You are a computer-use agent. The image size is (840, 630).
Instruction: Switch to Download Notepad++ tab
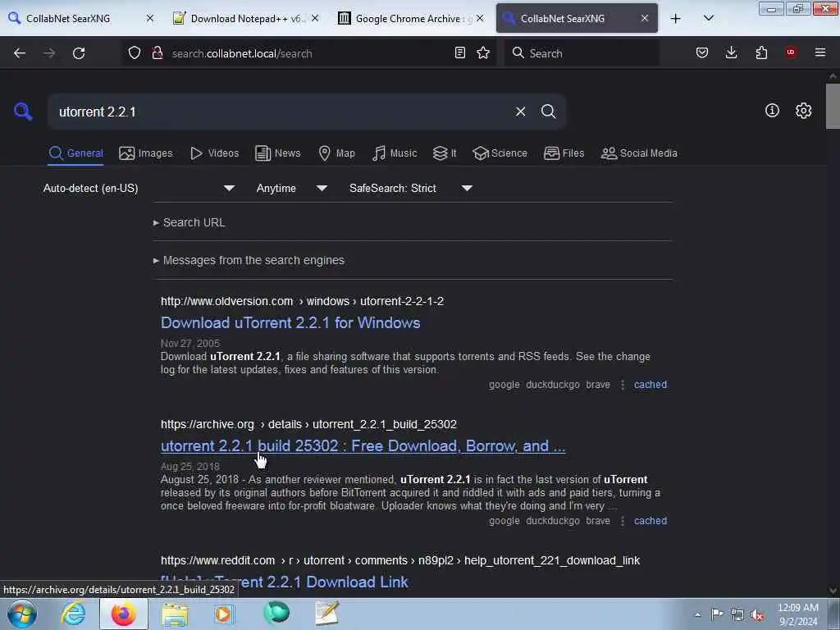(248, 18)
